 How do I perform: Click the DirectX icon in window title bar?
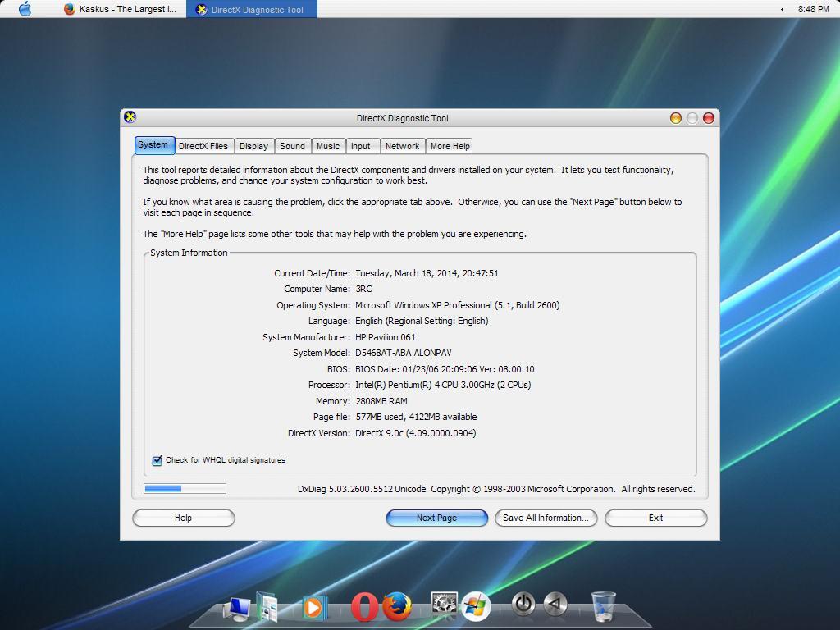(130, 116)
